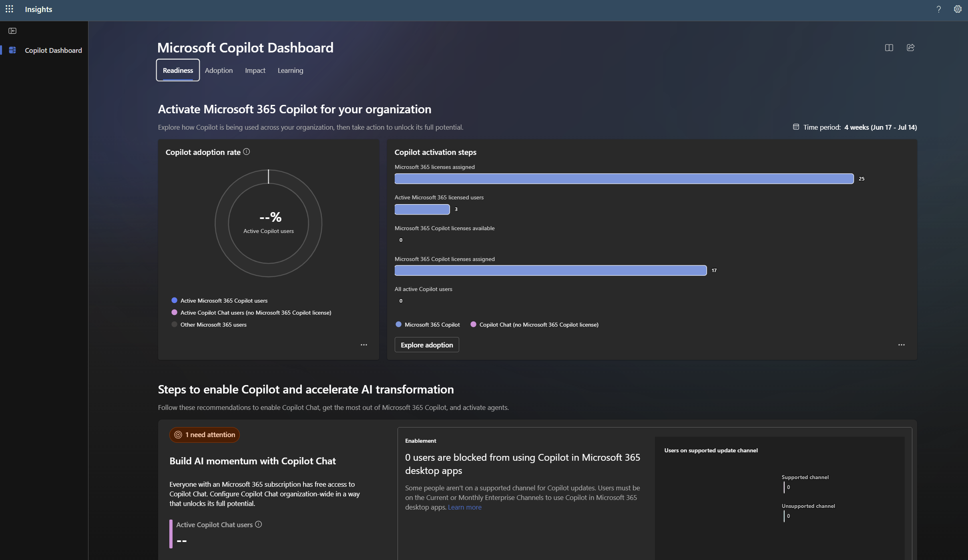Open more options on adoption rate card

click(x=364, y=345)
